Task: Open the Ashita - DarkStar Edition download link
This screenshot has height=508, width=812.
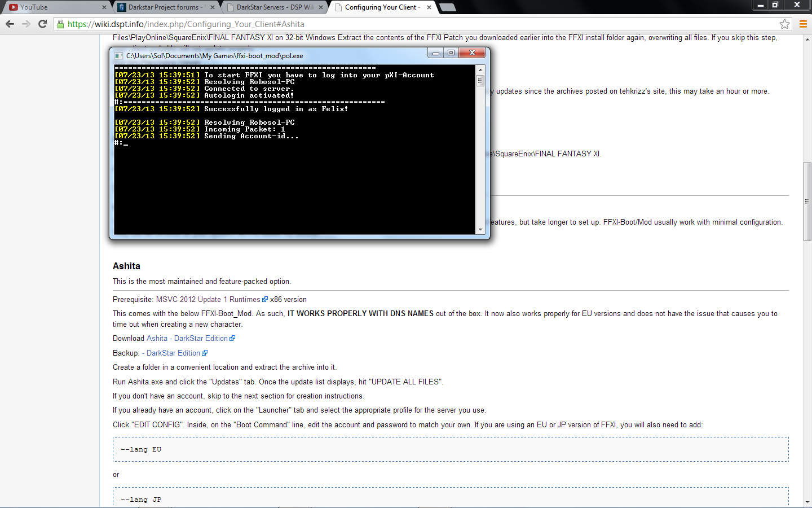Action: pyautogui.click(x=187, y=339)
